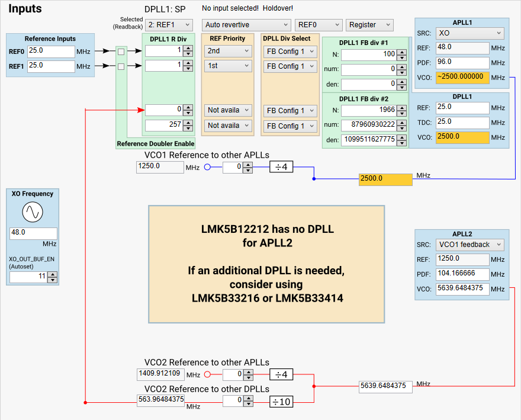Click the ÷10 divider on the VCO2 DPLL path

281,401
